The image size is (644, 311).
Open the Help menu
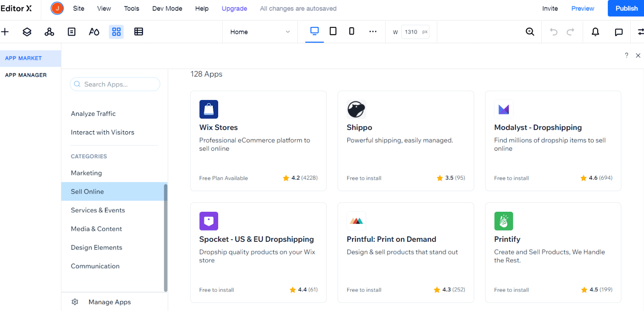point(202,8)
